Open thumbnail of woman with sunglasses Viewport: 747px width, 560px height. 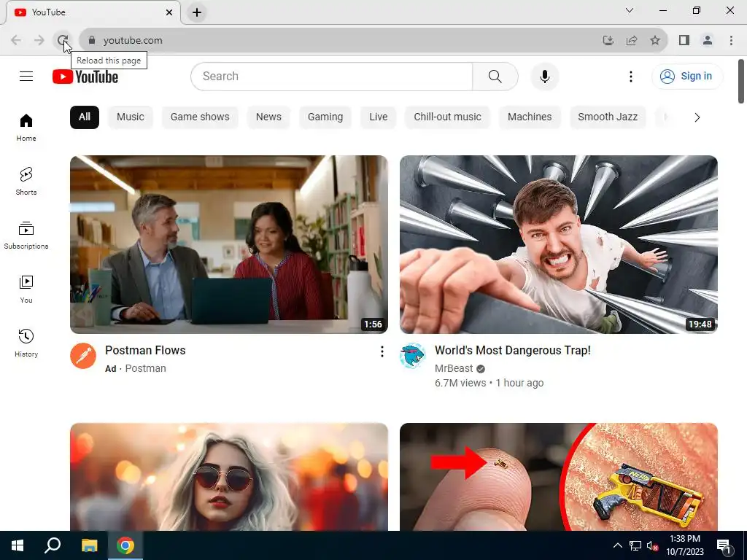pos(228,477)
